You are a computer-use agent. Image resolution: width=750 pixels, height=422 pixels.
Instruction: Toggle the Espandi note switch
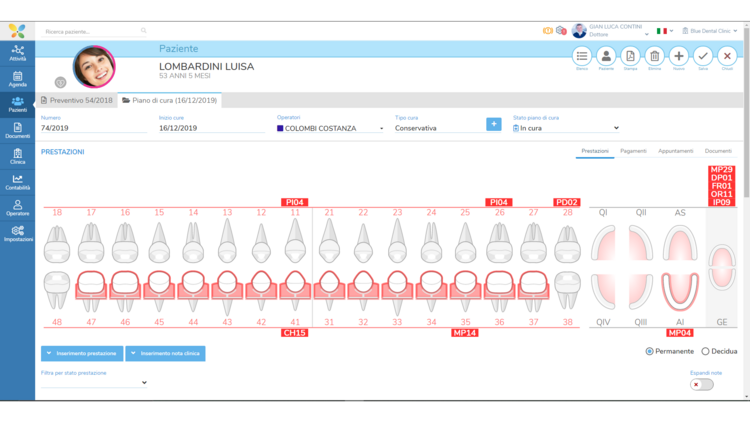pyautogui.click(x=702, y=384)
